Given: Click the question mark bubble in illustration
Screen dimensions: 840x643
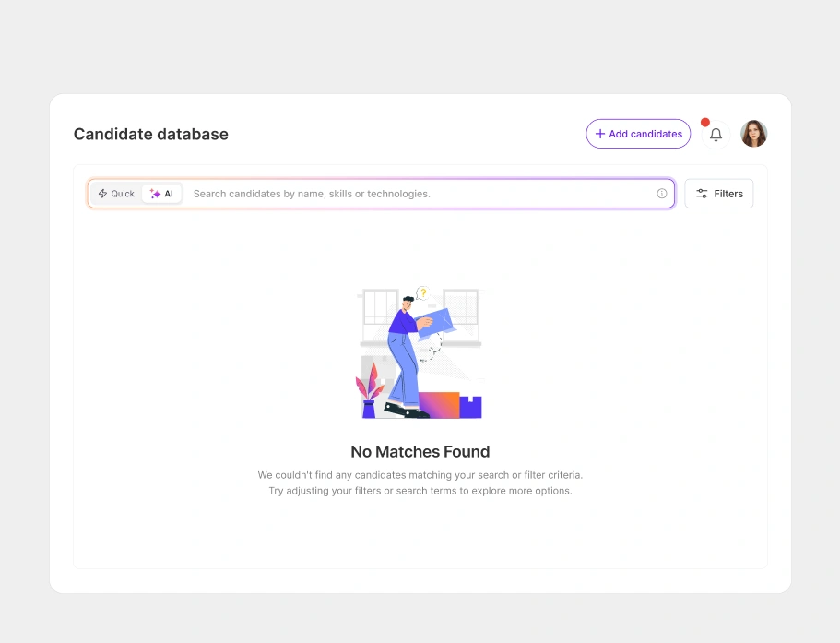Looking at the screenshot, I should pyautogui.click(x=423, y=293).
